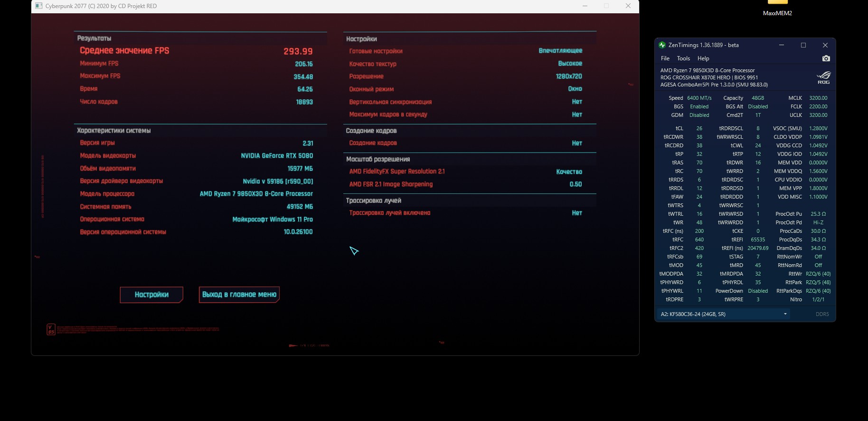
Task: Click the Характеристики системы section header
Action: (x=114, y=131)
